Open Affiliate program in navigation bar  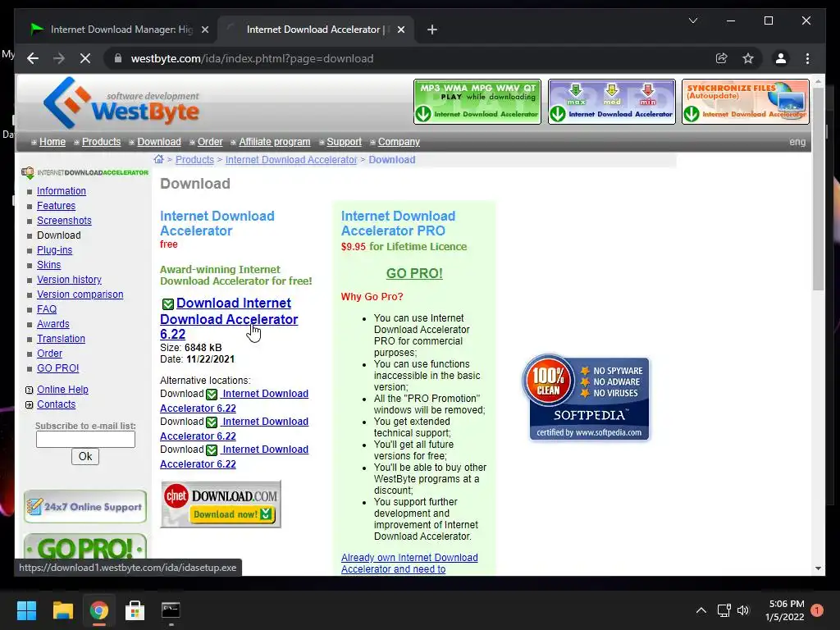click(x=274, y=141)
